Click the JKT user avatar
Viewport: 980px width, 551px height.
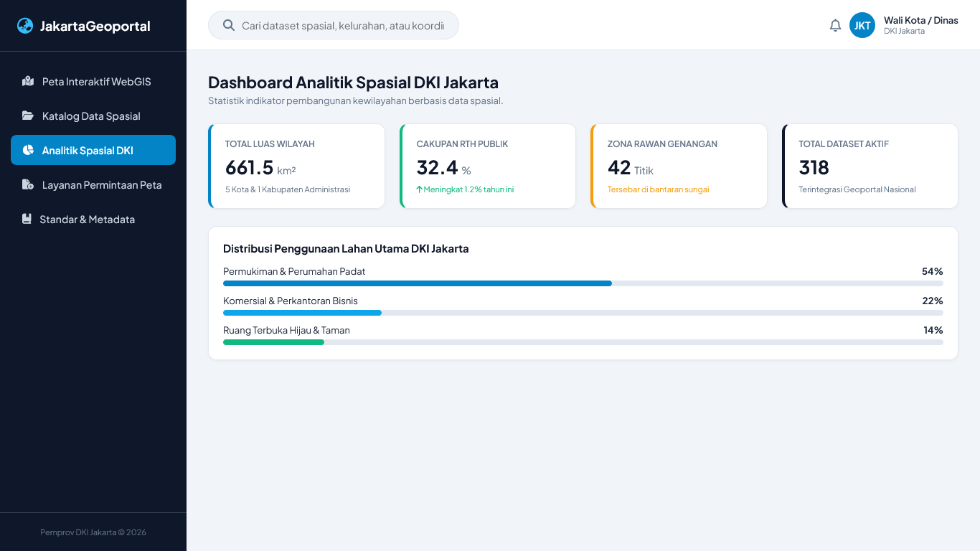(x=862, y=25)
